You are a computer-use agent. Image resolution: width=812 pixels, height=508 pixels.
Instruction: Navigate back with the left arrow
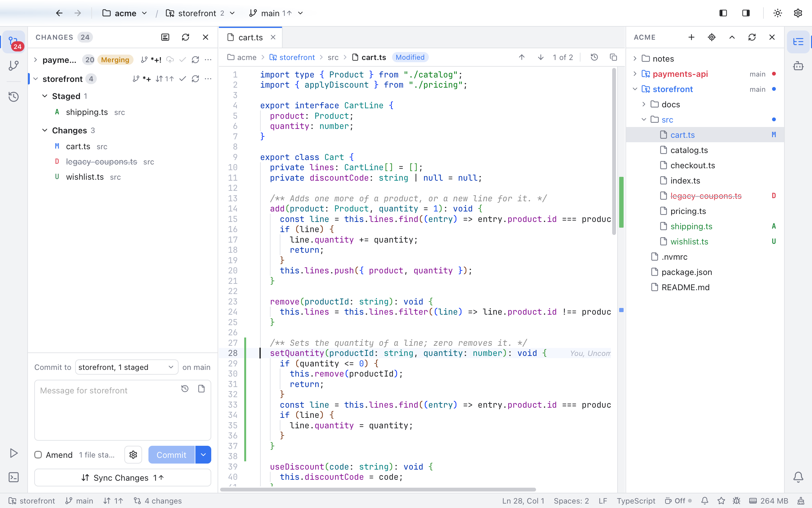coord(59,13)
